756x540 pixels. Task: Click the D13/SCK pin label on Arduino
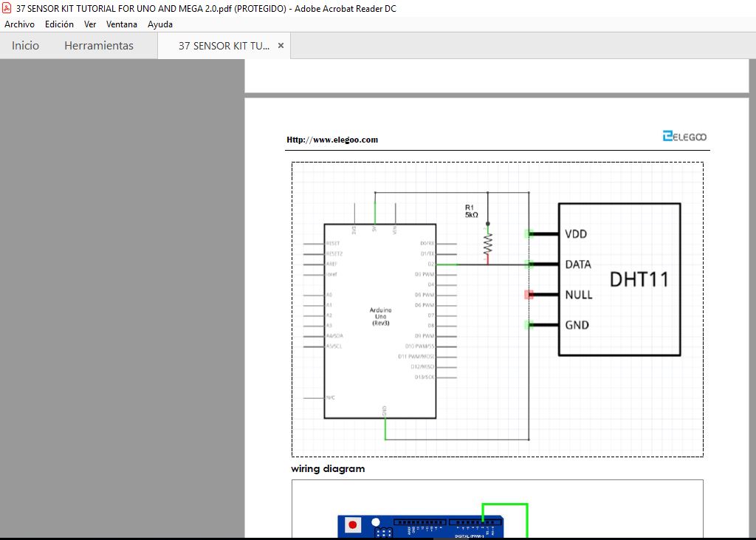tap(425, 377)
